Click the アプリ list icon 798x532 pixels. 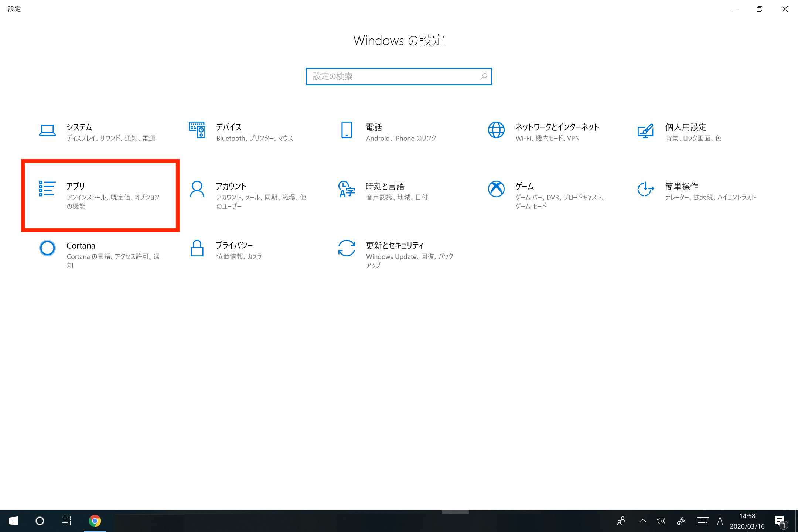47,188
